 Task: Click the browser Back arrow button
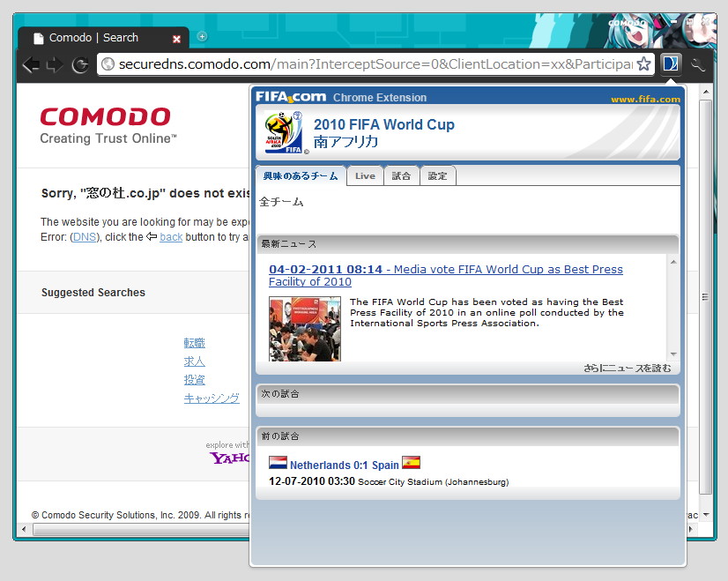coord(31,64)
